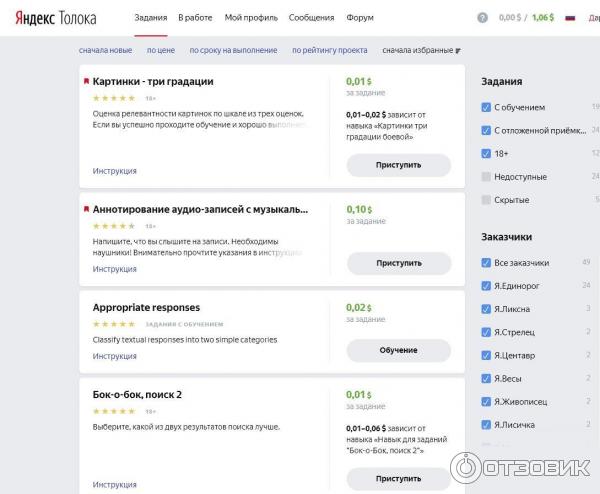600x494 pixels.
Task: Open the Сообщения tab
Action: 311,18
